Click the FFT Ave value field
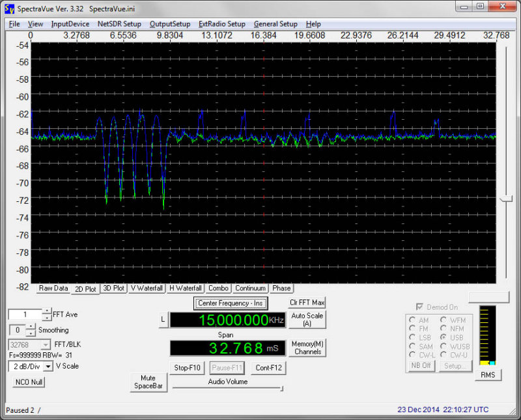 pos(25,315)
